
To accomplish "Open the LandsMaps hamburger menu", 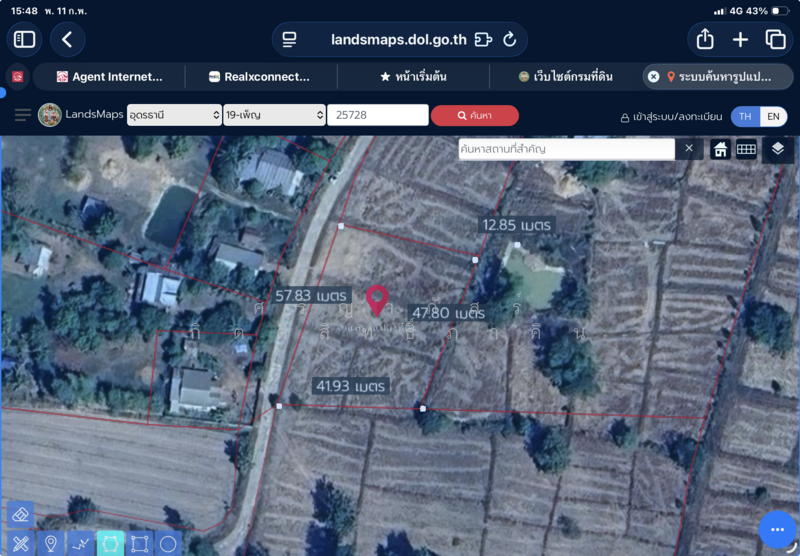I will click(x=22, y=115).
